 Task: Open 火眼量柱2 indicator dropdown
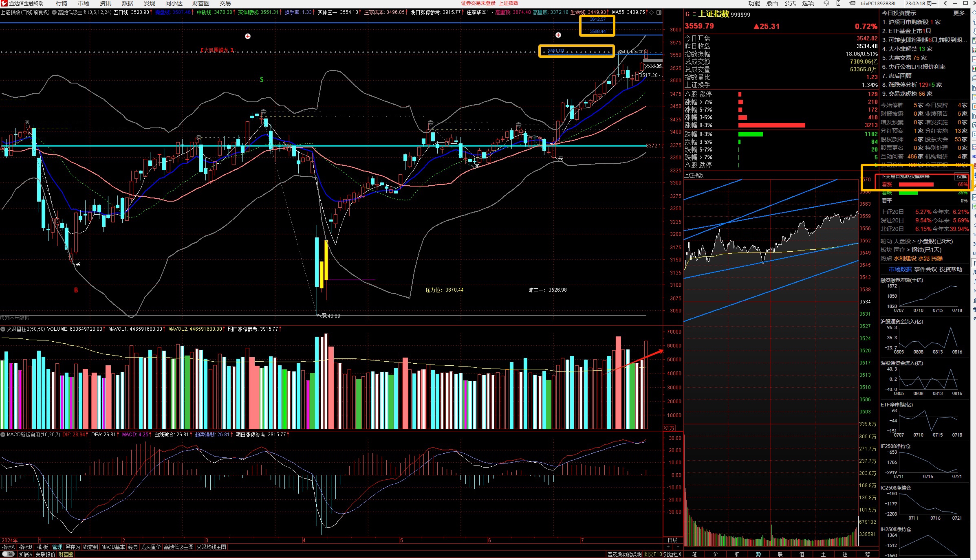click(x=3, y=329)
